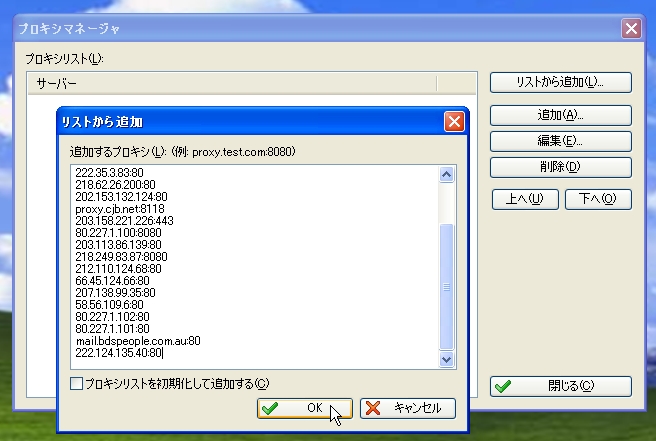Click the line 58.56.109.6:80

(x=109, y=305)
